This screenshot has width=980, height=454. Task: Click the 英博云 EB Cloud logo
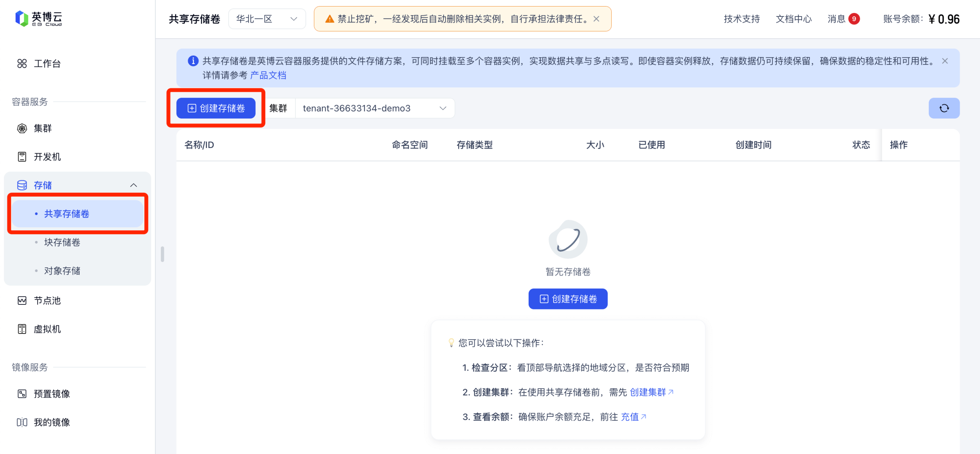pyautogui.click(x=38, y=18)
